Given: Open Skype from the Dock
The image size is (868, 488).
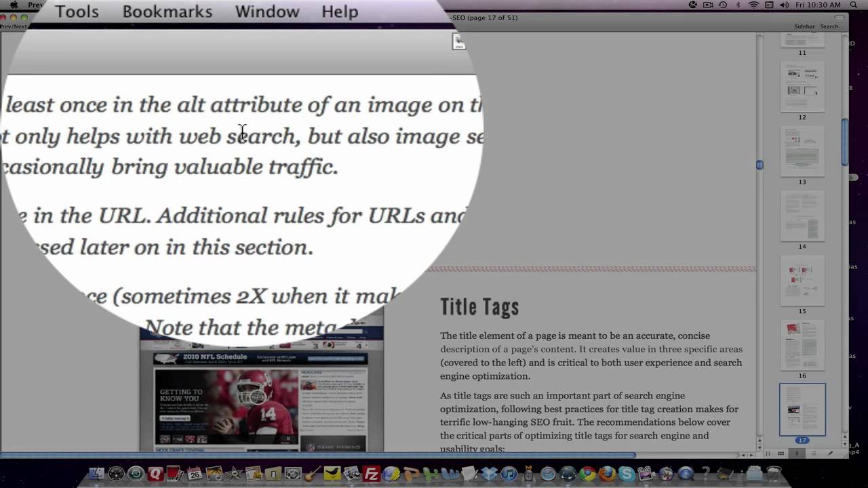Looking at the screenshot, I should 627,474.
